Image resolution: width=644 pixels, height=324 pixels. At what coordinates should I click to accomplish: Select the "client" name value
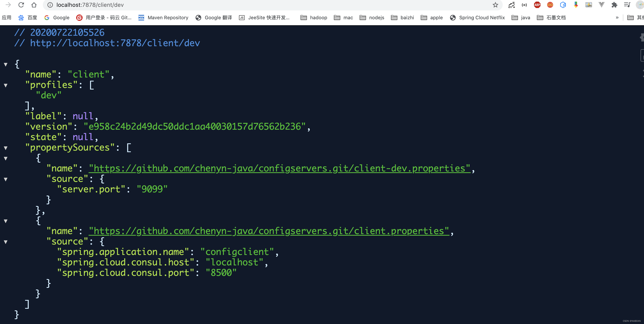88,75
